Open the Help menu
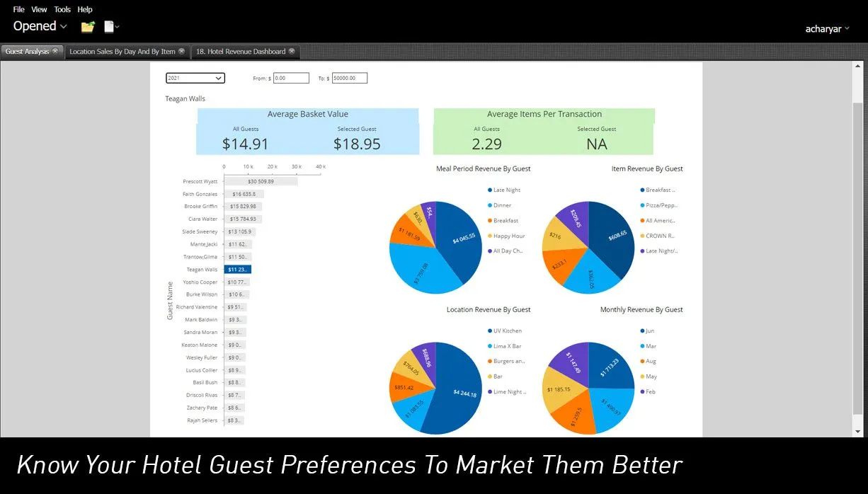 click(x=85, y=9)
